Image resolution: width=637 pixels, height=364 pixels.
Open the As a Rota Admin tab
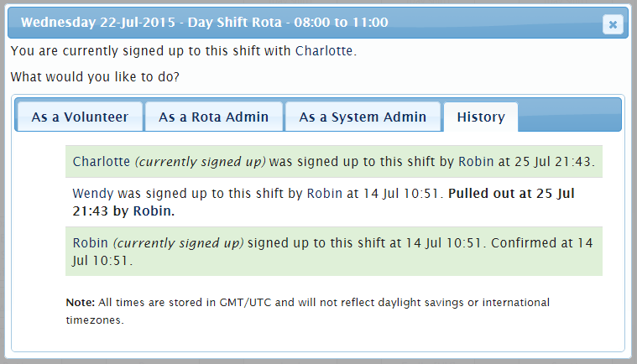214,117
